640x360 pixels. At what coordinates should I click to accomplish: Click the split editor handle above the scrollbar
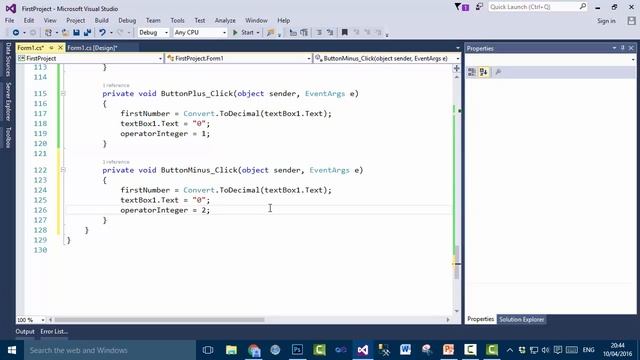pyautogui.click(x=457, y=69)
